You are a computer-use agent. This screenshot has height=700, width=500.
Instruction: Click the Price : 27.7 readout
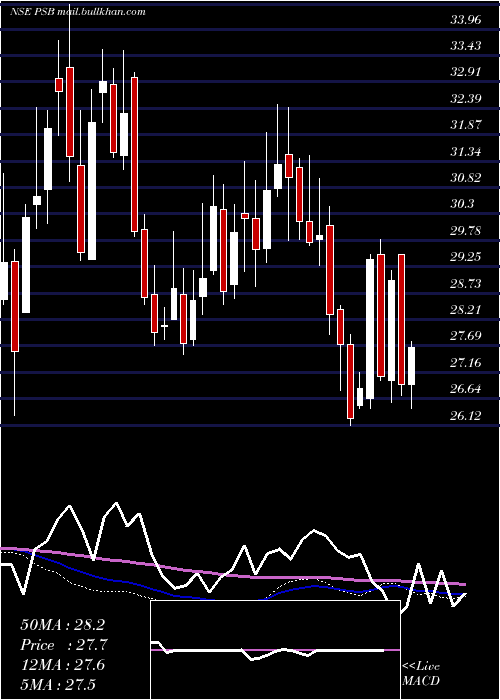(64, 645)
